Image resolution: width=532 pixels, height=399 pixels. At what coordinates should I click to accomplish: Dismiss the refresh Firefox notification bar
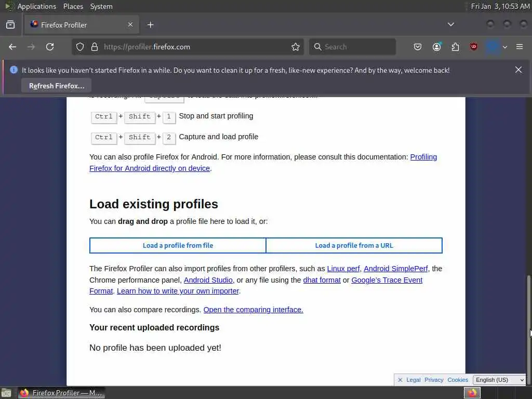518,70
